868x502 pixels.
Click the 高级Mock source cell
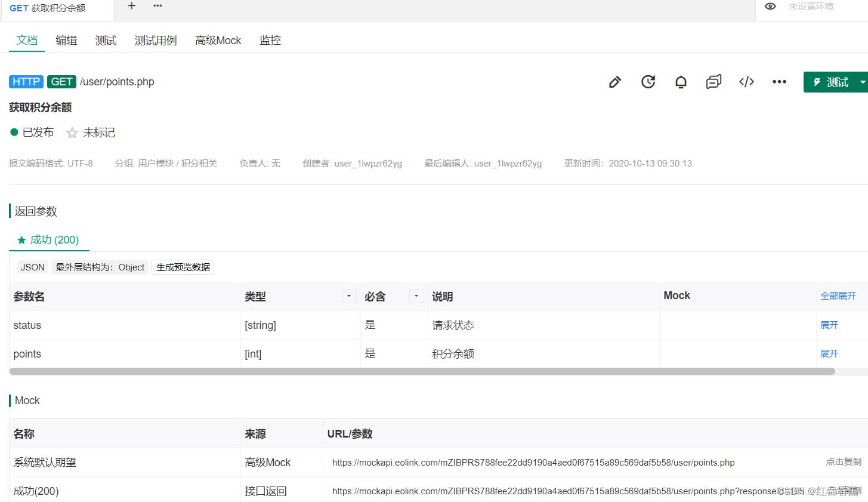(282, 463)
